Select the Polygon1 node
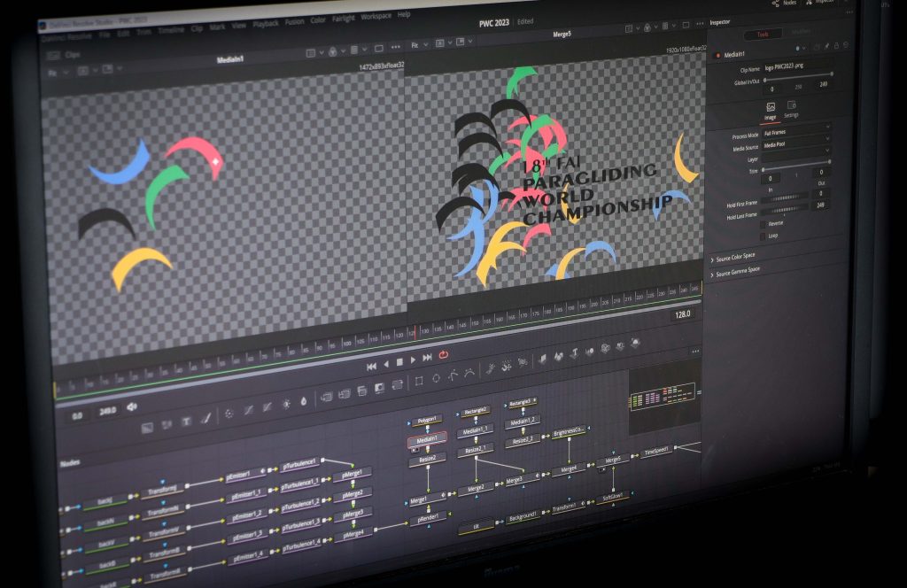This screenshot has height=588, width=907. 427,420
